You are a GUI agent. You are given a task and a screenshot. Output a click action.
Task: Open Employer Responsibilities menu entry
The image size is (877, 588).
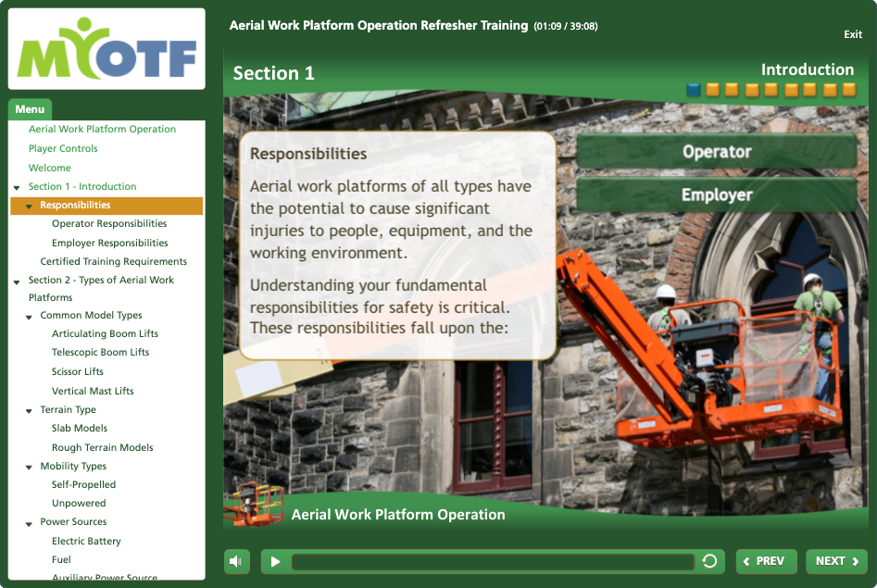pyautogui.click(x=109, y=243)
